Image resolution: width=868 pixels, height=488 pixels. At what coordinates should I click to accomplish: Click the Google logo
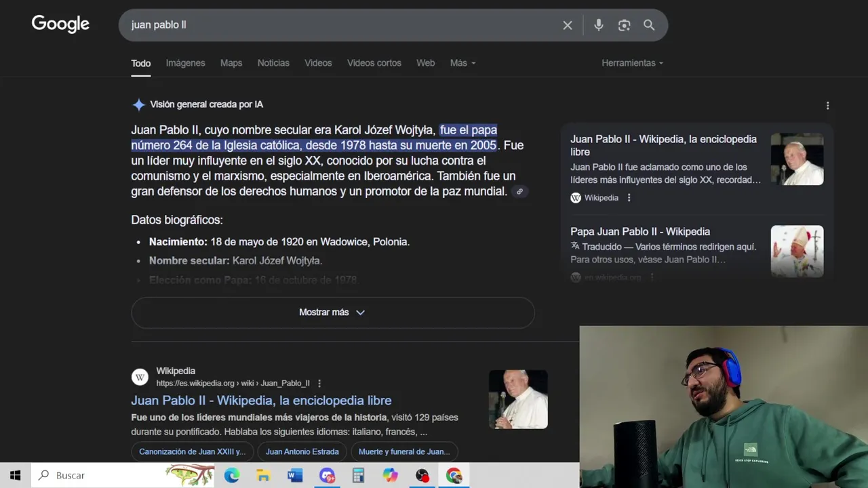tap(60, 24)
